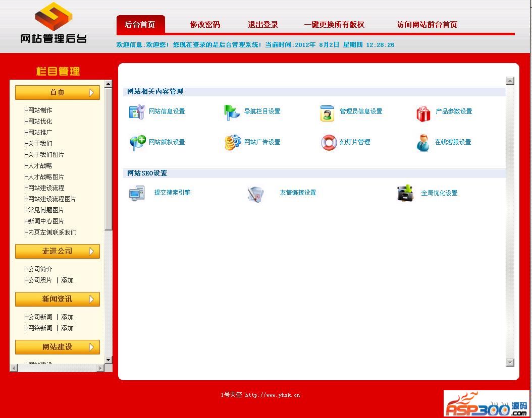Click the coins gear 网站广告设置 icon
The width and height of the screenshot is (532, 418).
(233, 142)
